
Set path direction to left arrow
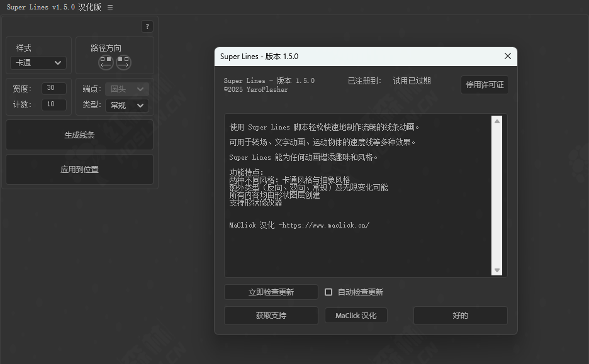[106, 63]
